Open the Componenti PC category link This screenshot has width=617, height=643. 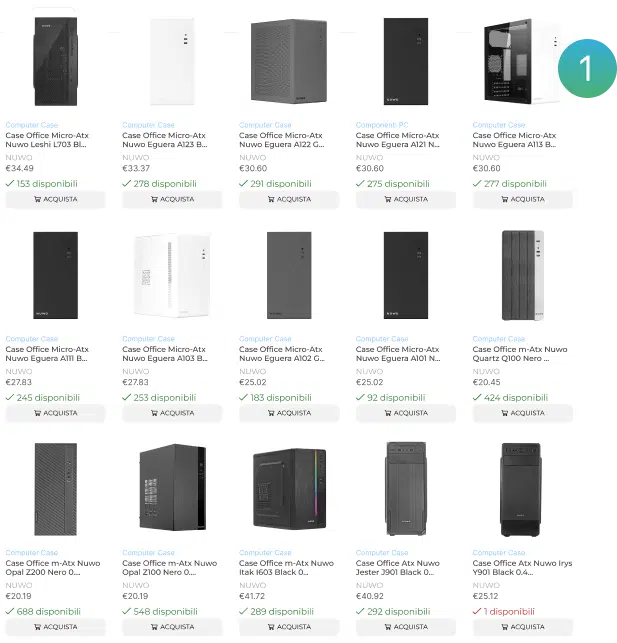pos(382,125)
